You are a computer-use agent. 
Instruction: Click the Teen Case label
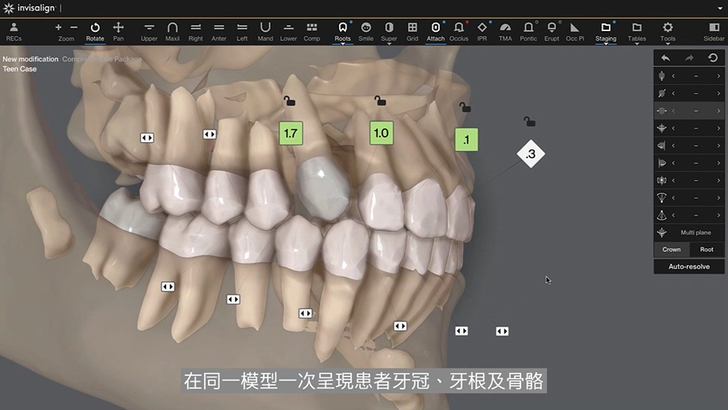[x=20, y=69]
